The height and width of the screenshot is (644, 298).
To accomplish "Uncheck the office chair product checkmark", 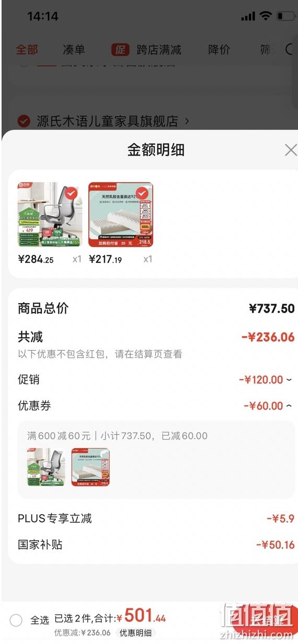I will pyautogui.click(x=72, y=194).
